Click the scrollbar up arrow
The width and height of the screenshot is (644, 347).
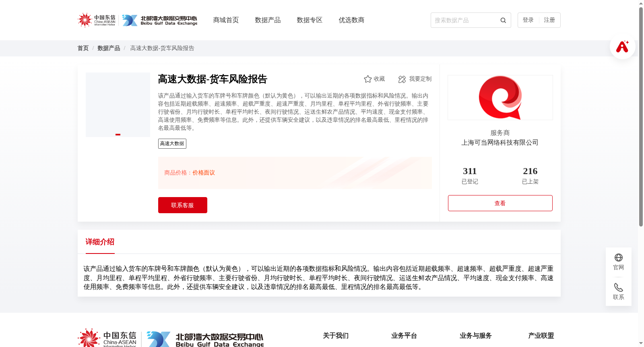coord(641,3)
